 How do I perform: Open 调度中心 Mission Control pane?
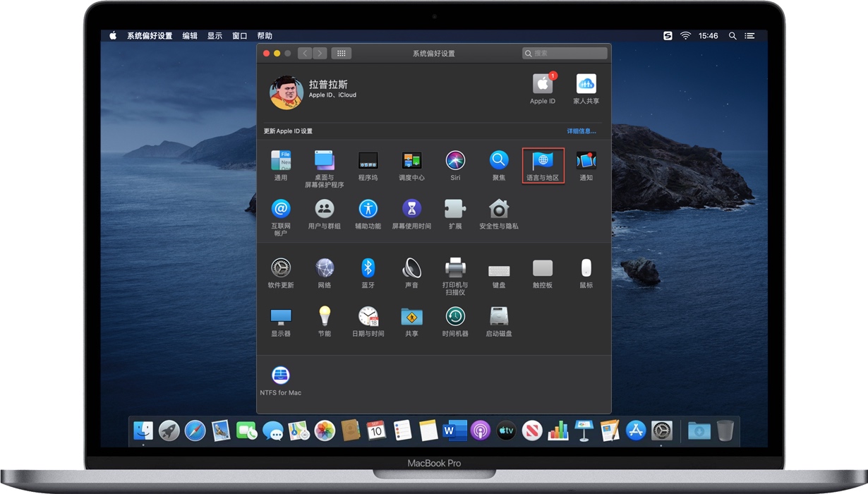pyautogui.click(x=411, y=164)
